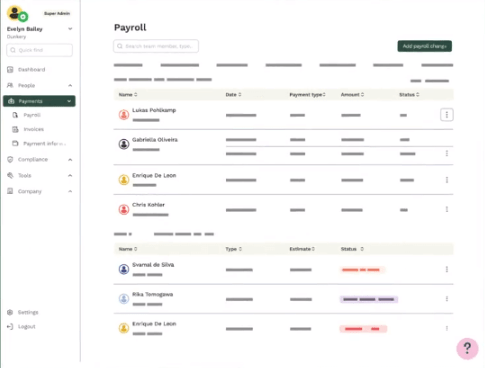Expand the Evelyn Bailey account dropdown
This screenshot has height=368, width=485.
click(x=70, y=29)
